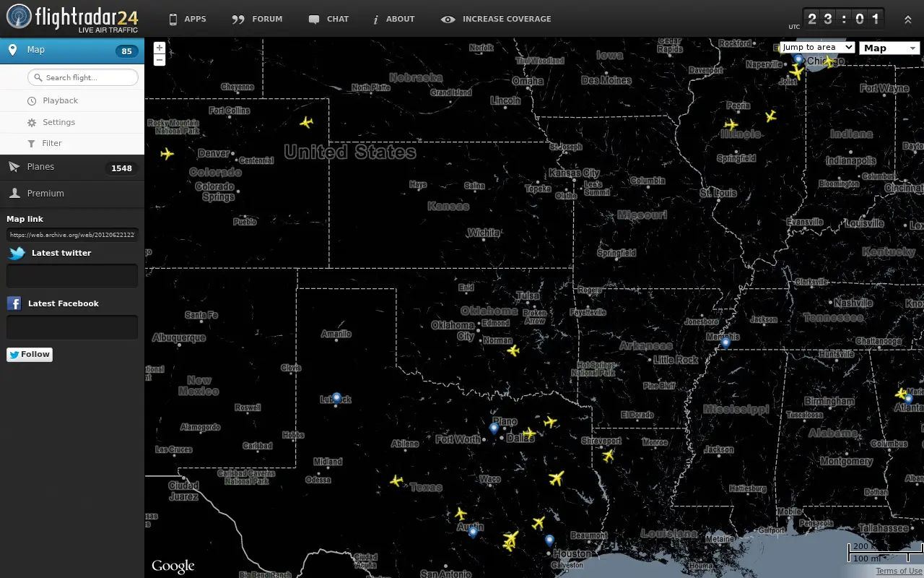The image size is (924, 578).
Task: Select the plane west of Denver
Action: 167,154
